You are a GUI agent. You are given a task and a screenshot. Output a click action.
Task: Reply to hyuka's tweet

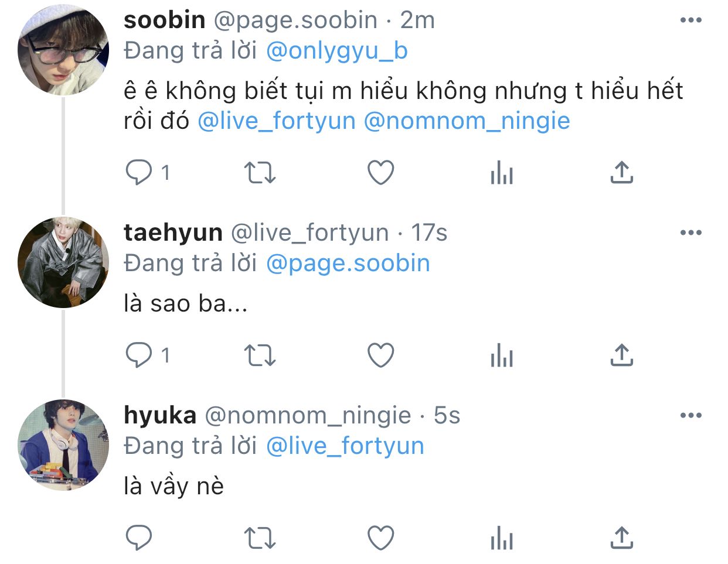click(139, 538)
